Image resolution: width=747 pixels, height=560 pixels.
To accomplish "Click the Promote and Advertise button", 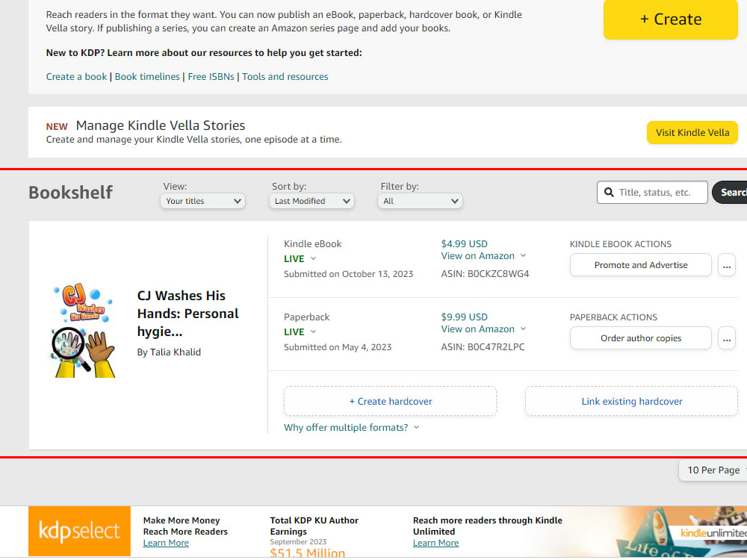I will (641, 265).
